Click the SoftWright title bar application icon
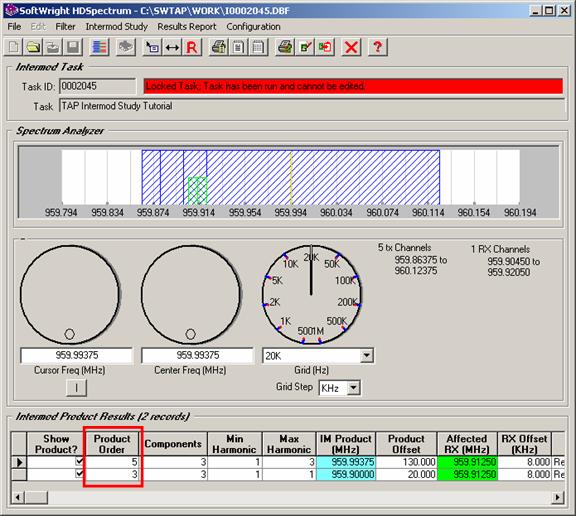 click(12, 10)
